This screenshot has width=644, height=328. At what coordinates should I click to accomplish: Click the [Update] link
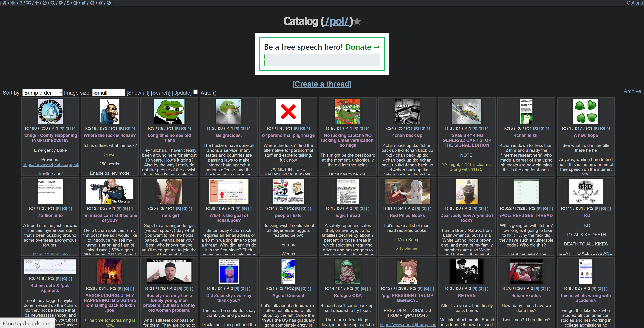pyautogui.click(x=182, y=93)
